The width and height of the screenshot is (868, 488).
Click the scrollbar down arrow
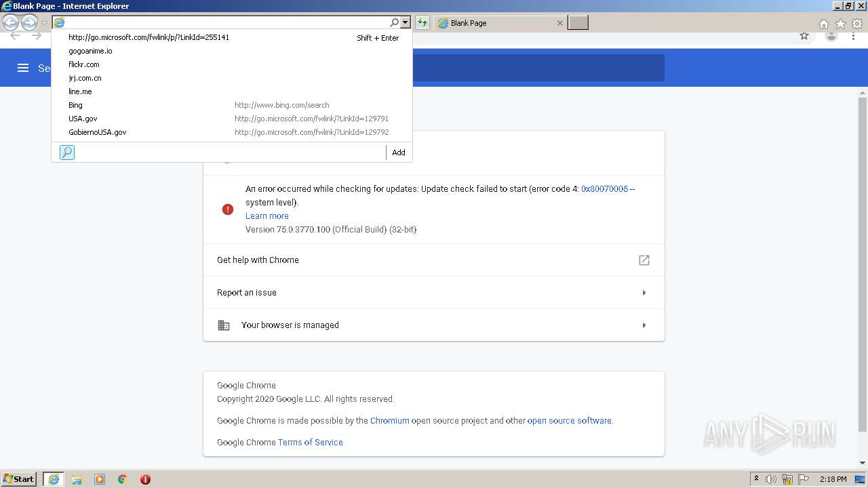[x=863, y=463]
